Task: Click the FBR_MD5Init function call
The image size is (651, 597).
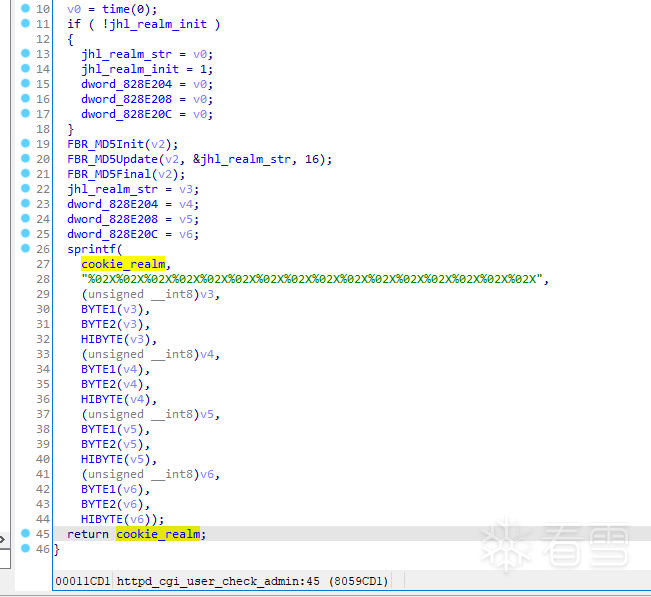Action: click(x=105, y=144)
